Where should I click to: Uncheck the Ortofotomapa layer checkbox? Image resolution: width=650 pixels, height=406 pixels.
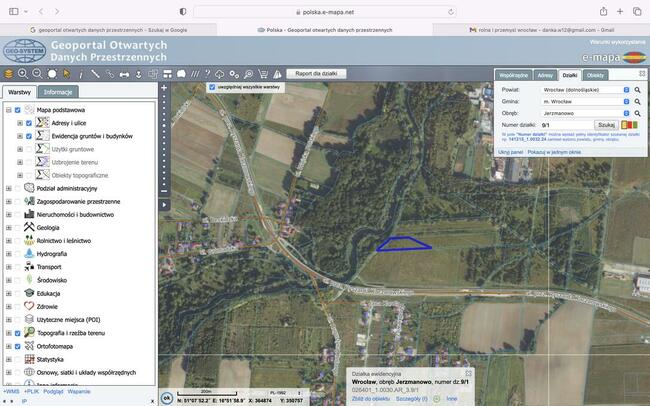[x=18, y=345]
